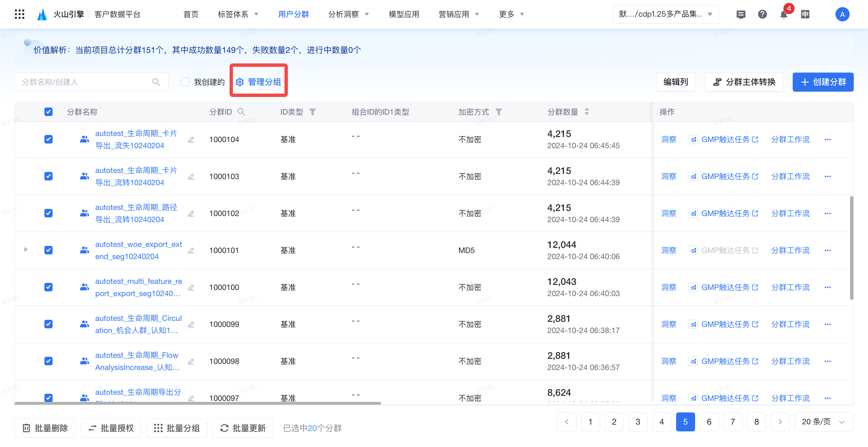
Task: Edit name of segment 1000102
Action: [191, 214]
